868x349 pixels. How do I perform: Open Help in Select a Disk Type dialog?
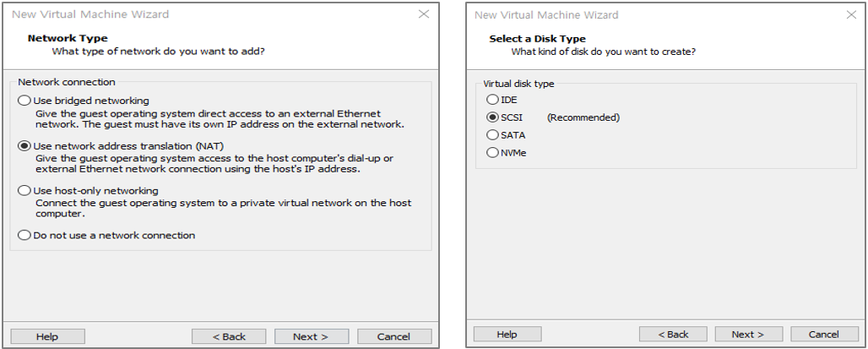507,334
